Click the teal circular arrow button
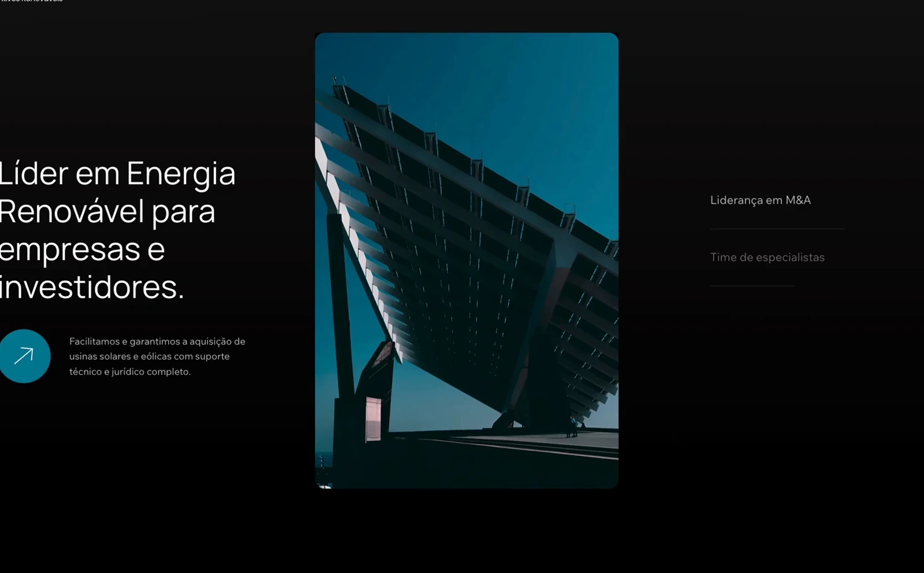 click(x=24, y=356)
